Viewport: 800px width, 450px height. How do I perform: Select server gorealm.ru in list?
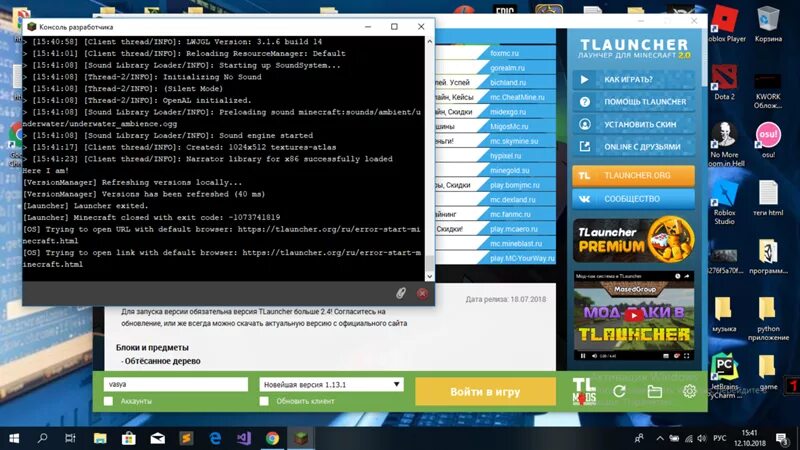pos(507,67)
